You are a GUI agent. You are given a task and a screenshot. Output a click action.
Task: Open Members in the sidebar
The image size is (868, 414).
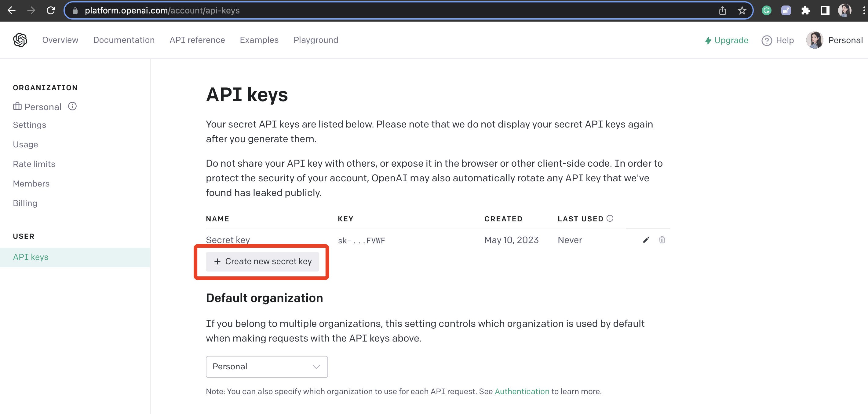31,183
